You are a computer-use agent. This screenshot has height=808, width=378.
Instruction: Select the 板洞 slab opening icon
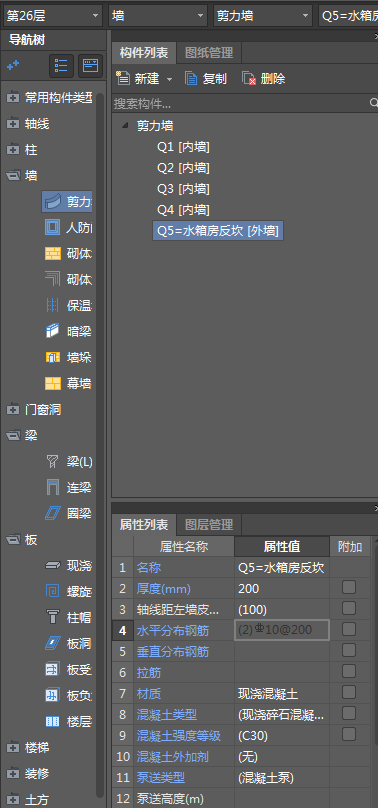(53, 643)
